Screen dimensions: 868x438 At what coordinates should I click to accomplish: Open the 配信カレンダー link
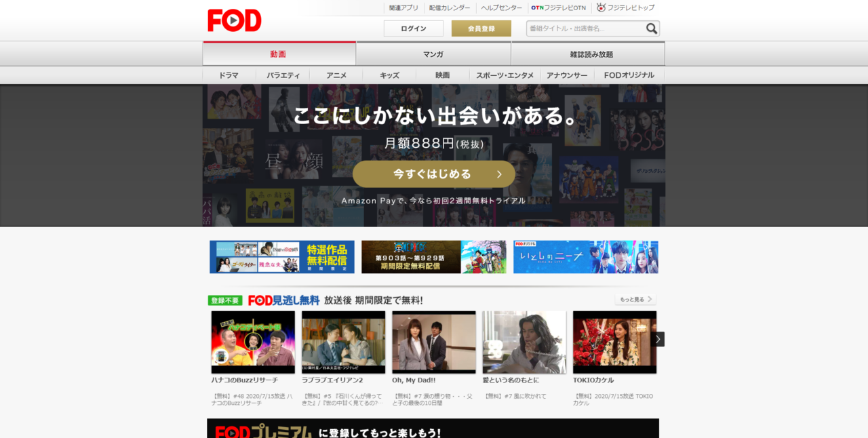[x=450, y=8]
